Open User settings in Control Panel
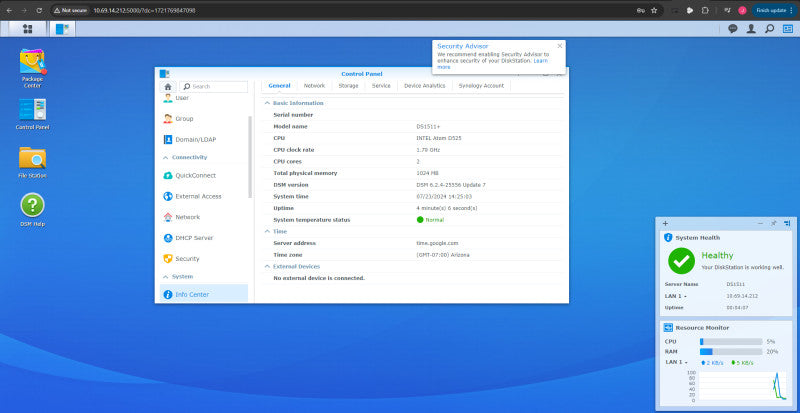Image resolution: width=800 pixels, height=413 pixels. pos(204,98)
